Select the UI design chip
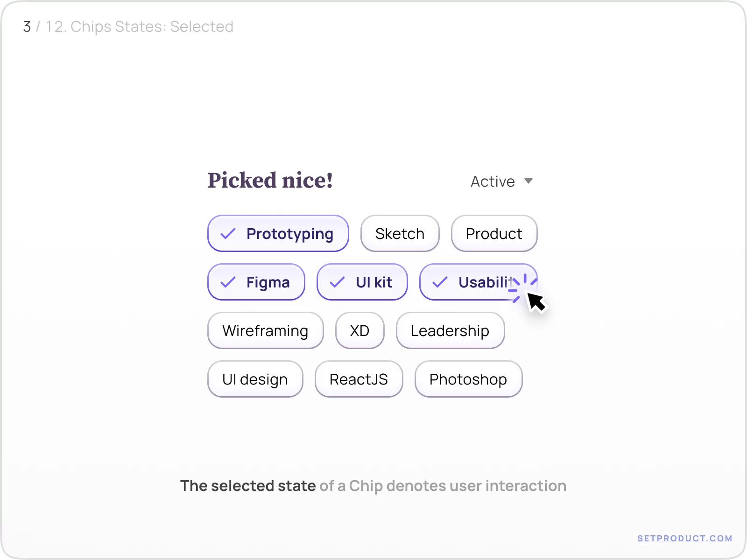This screenshot has height=560, width=747. tap(255, 379)
